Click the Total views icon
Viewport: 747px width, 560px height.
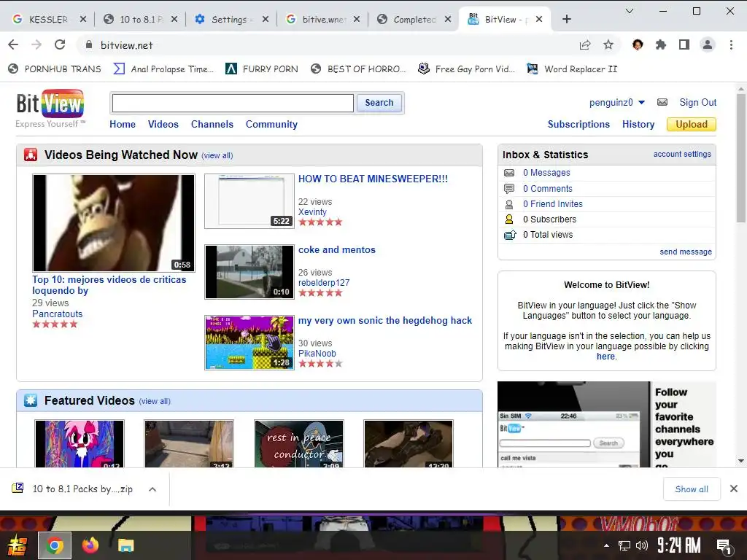click(510, 235)
